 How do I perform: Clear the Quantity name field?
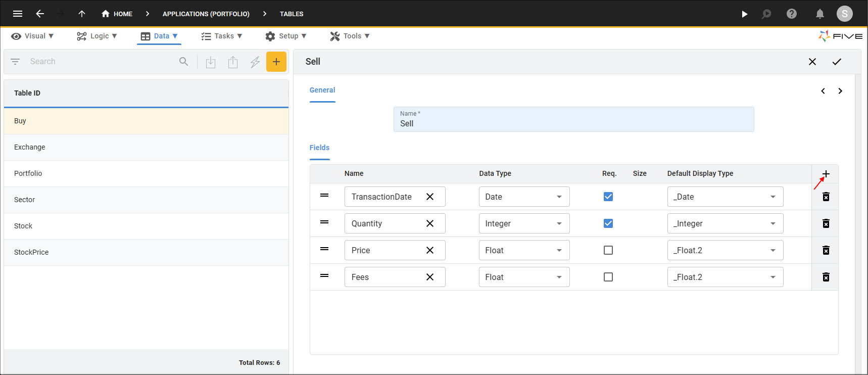[x=430, y=223]
